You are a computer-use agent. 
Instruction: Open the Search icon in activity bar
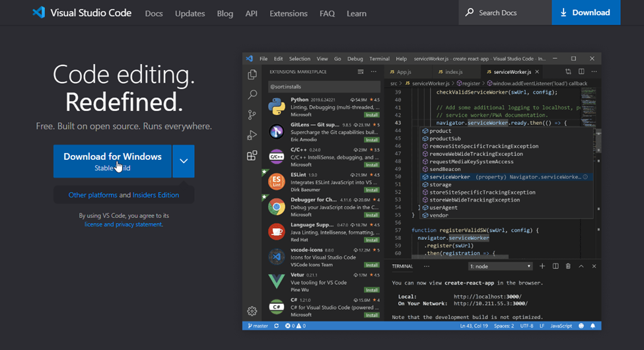click(252, 94)
